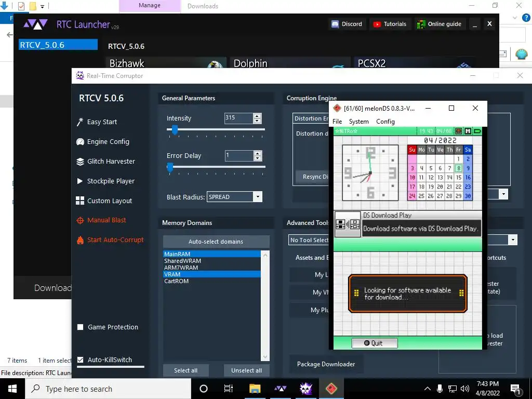Switch to RTC Launcher taskbar icon
The height and width of the screenshot is (399, 532).
280,389
